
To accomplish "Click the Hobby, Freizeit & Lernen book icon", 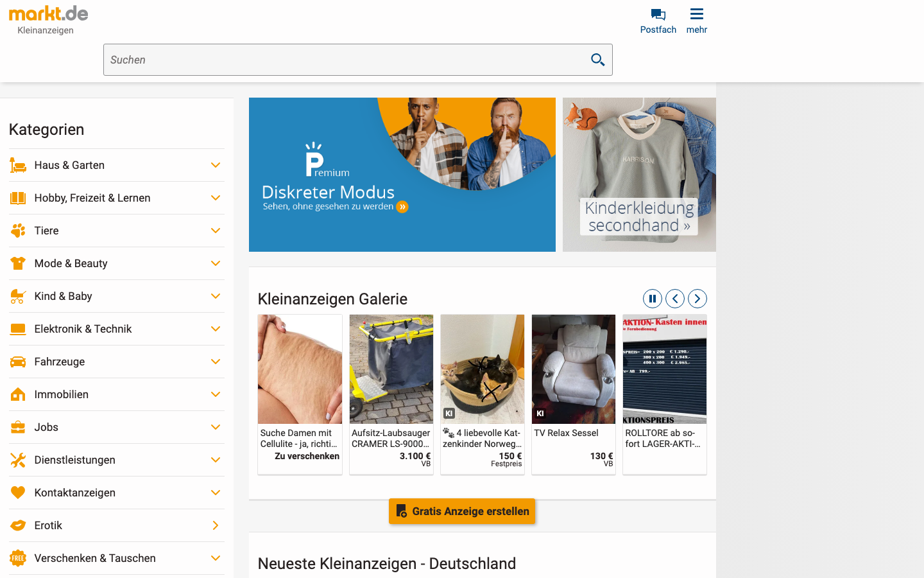I will point(18,198).
